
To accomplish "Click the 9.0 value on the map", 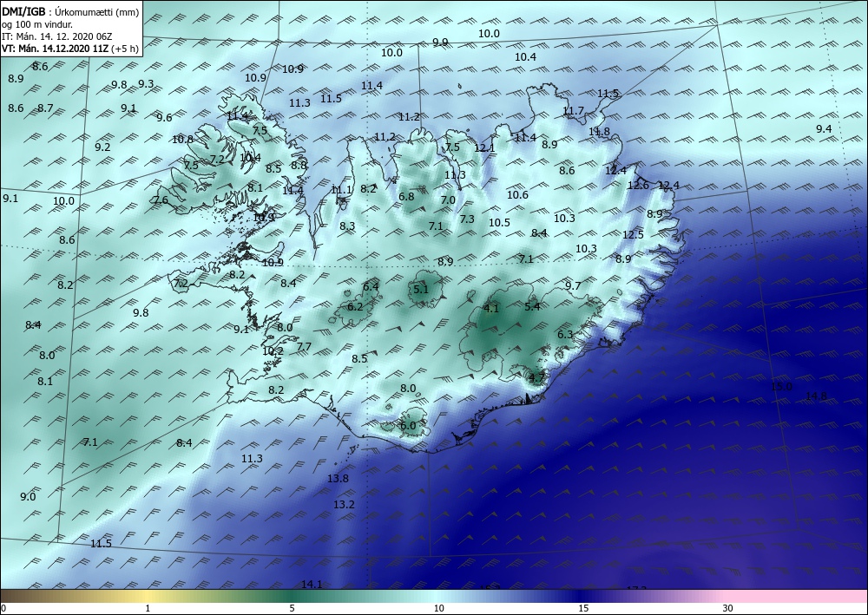I will (28, 497).
